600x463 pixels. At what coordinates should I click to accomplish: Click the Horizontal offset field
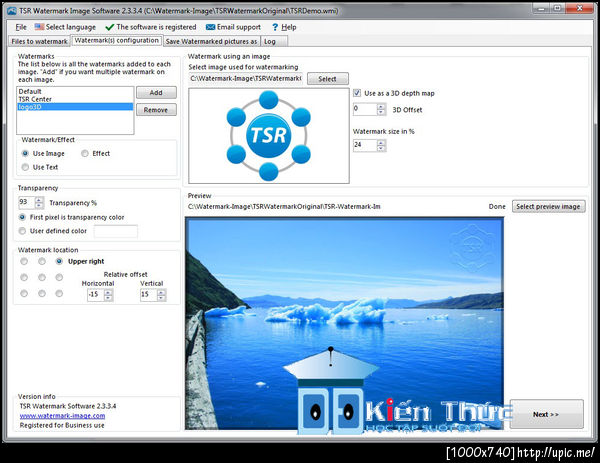(x=95, y=295)
